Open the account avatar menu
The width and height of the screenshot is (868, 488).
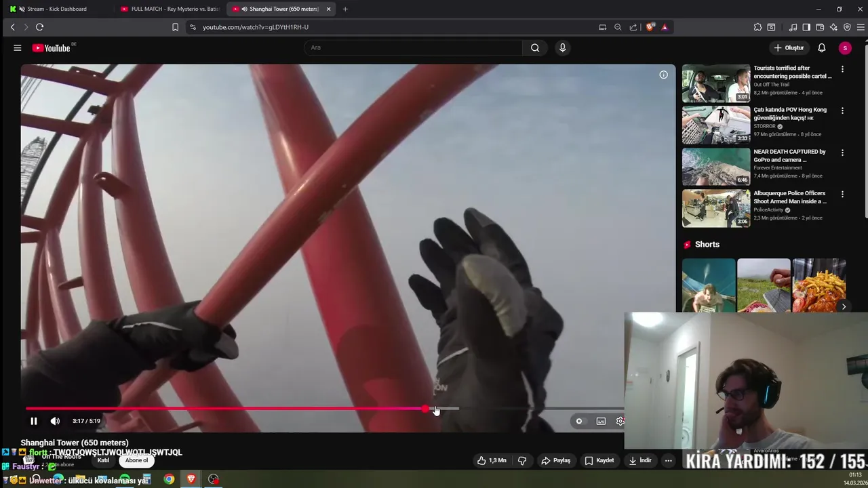point(844,47)
